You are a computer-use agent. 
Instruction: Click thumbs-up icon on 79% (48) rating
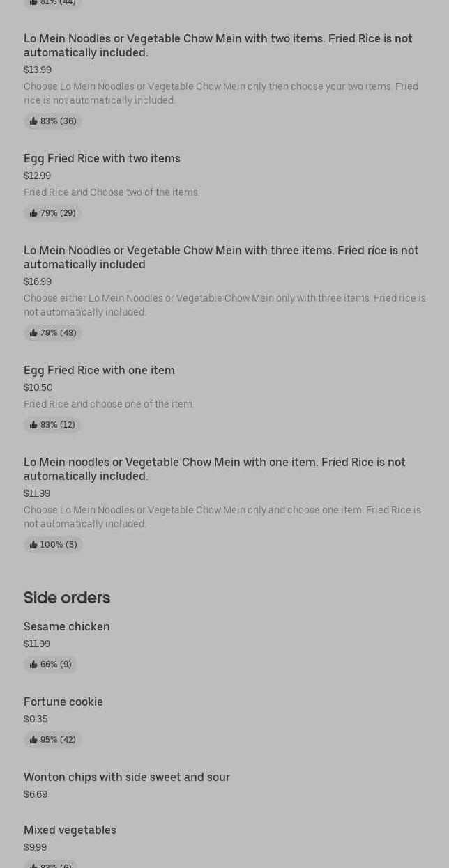[33, 333]
